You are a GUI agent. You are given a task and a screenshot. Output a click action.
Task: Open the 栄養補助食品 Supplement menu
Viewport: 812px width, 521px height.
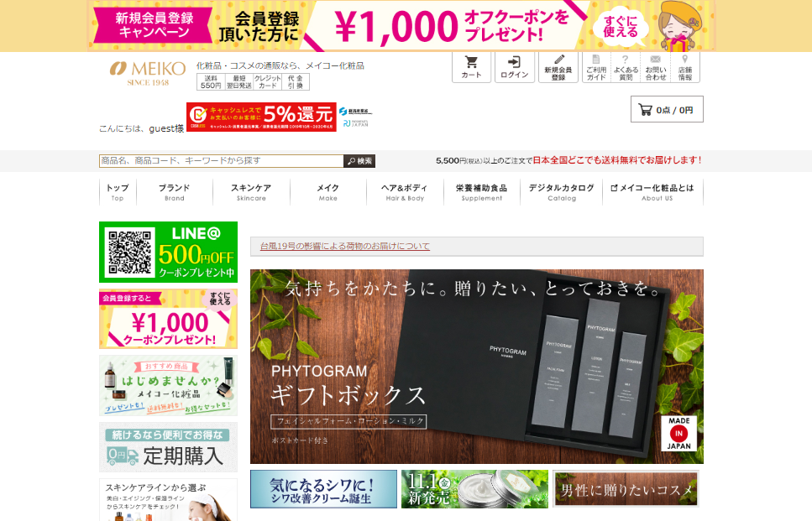coord(482,192)
